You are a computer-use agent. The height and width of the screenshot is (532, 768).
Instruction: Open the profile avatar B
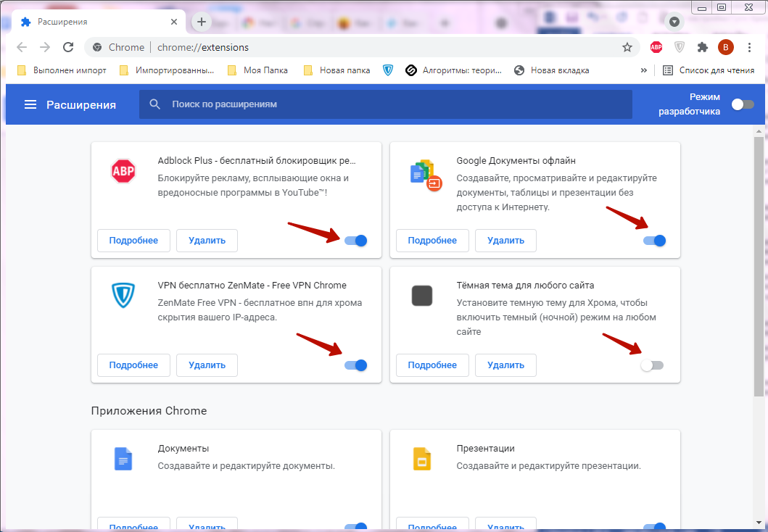[x=726, y=47]
